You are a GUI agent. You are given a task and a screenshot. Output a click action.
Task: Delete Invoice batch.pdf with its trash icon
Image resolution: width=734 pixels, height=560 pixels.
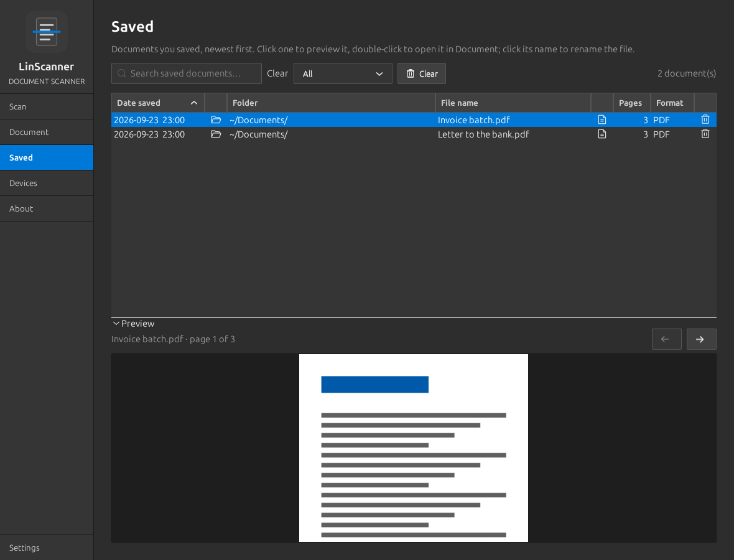(705, 119)
